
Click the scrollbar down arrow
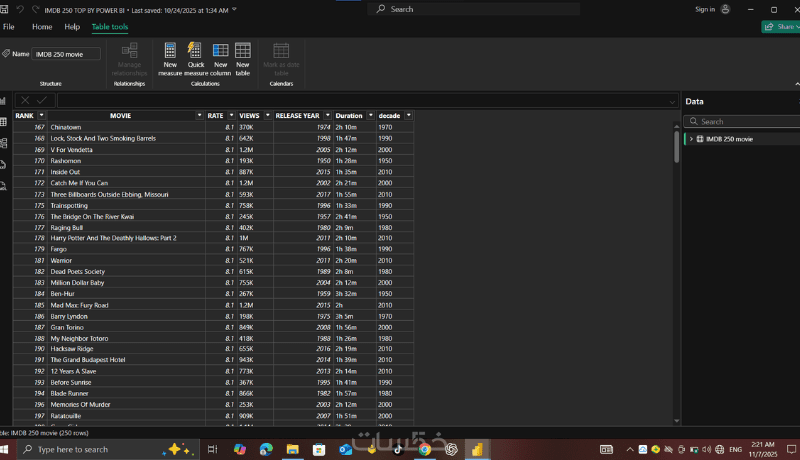[x=677, y=421]
